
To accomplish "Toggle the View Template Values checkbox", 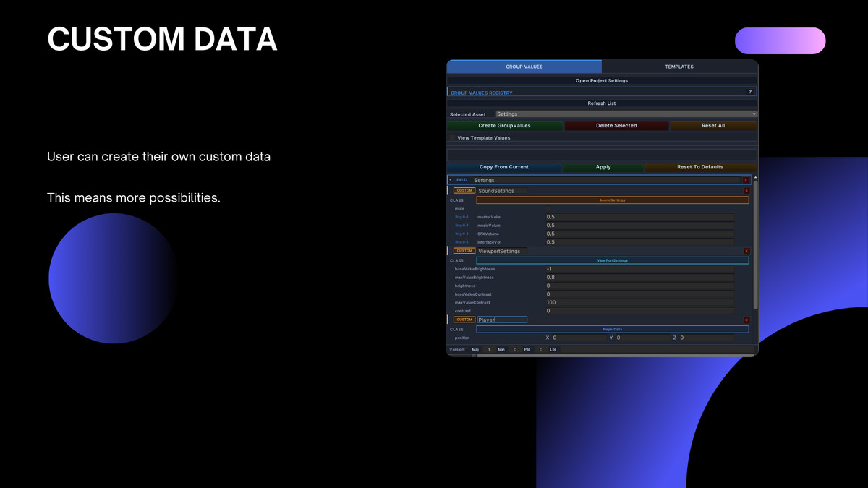I will [452, 137].
